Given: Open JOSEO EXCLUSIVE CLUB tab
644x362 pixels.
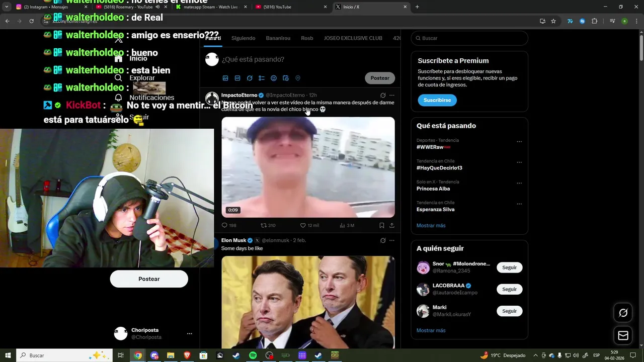Looking at the screenshot, I should 353,38.
